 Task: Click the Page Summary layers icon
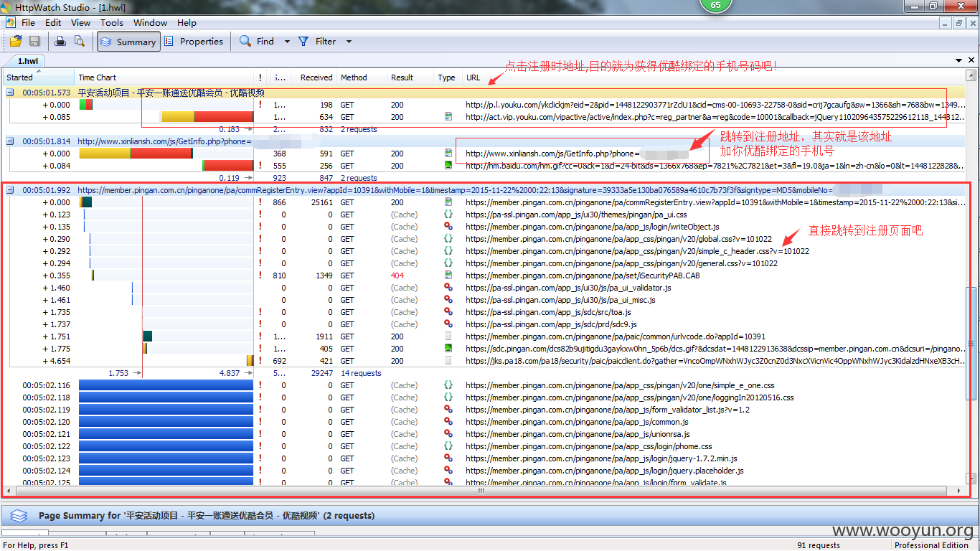coord(19,516)
